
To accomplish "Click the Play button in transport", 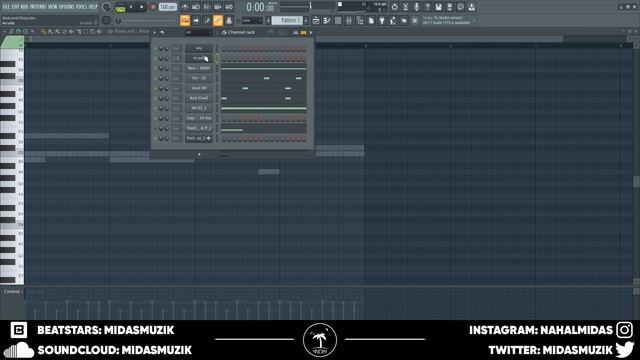I will [x=131, y=7].
